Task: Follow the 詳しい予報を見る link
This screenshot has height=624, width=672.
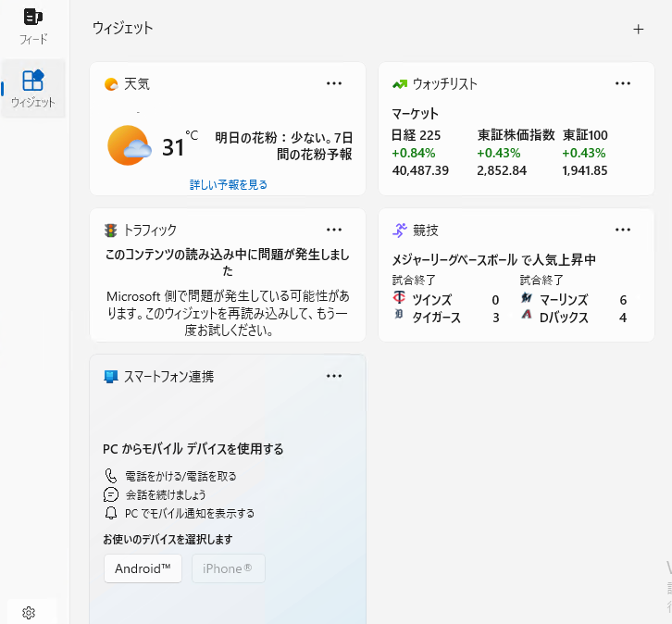Action: pos(229,185)
